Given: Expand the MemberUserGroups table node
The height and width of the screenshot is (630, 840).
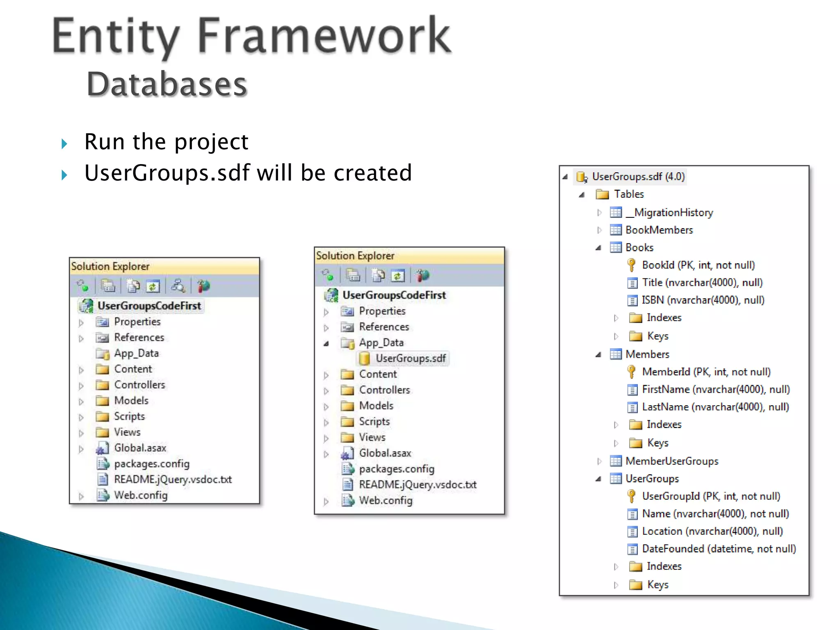Looking at the screenshot, I should pos(599,461).
